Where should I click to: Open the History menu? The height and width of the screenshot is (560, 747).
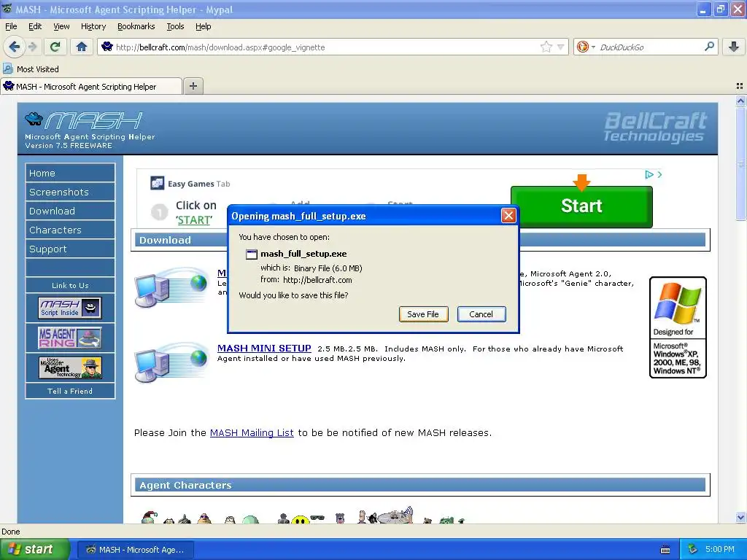pos(93,26)
